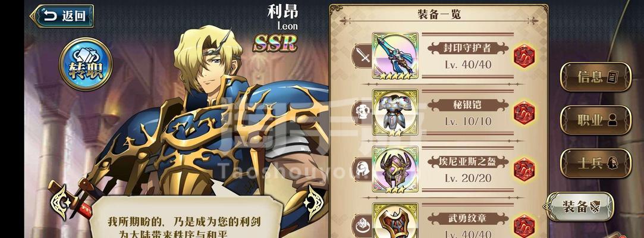
Task: Select the 武勇纹章 accessory icon
Action: tap(395, 220)
